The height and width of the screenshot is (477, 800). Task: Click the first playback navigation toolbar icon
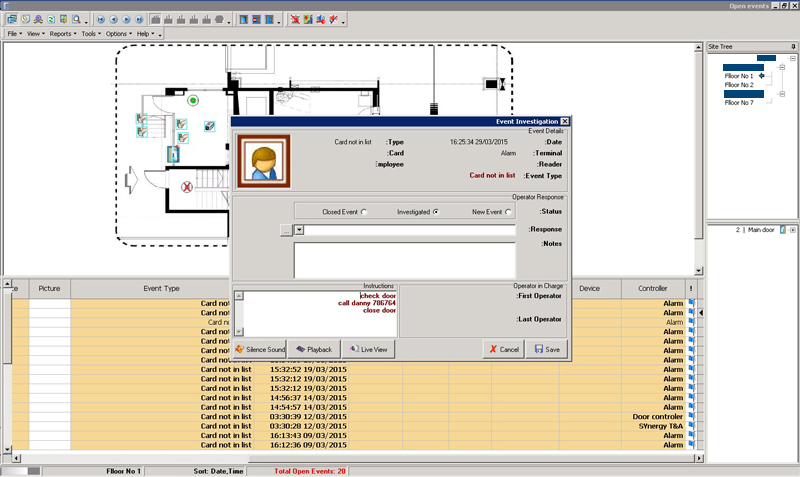[101, 19]
